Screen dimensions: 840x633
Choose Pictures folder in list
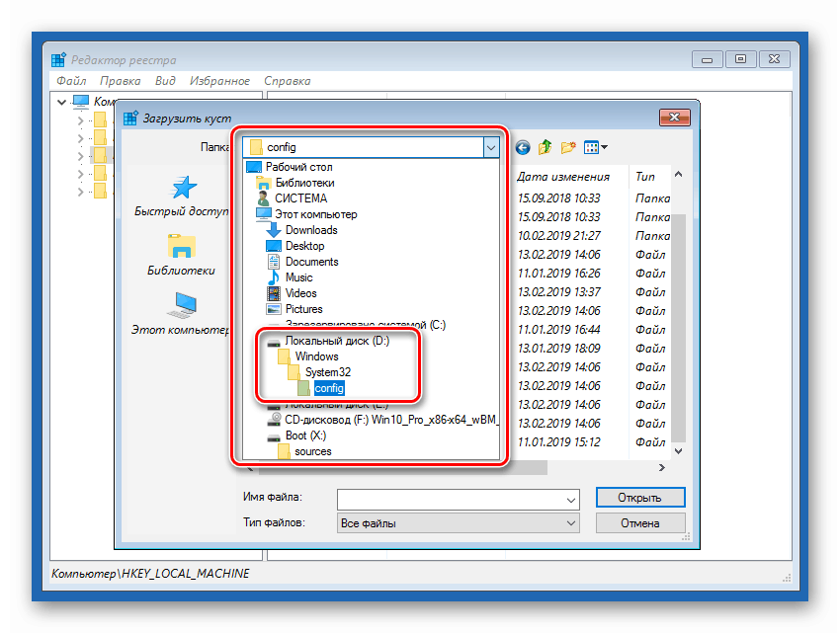(x=303, y=309)
